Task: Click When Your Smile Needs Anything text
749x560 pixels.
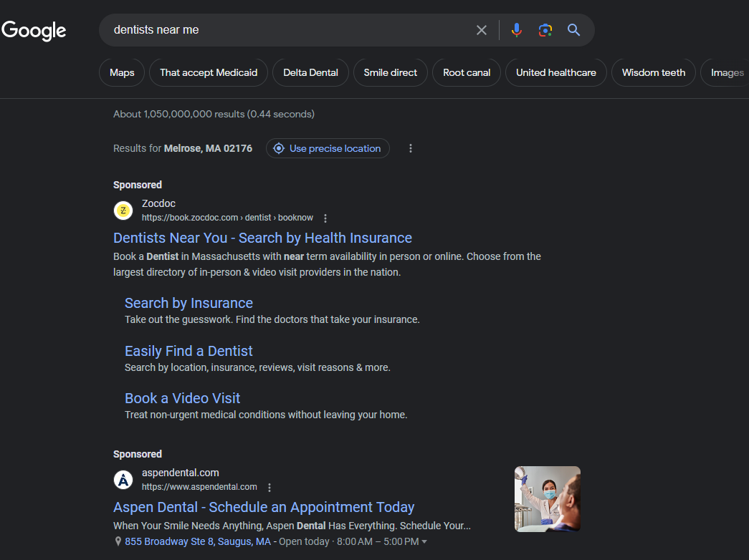Action: click(292, 526)
